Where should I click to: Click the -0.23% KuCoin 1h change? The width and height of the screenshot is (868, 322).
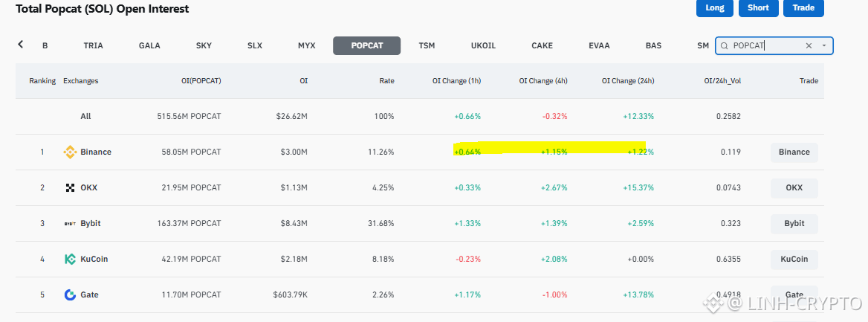(467, 259)
